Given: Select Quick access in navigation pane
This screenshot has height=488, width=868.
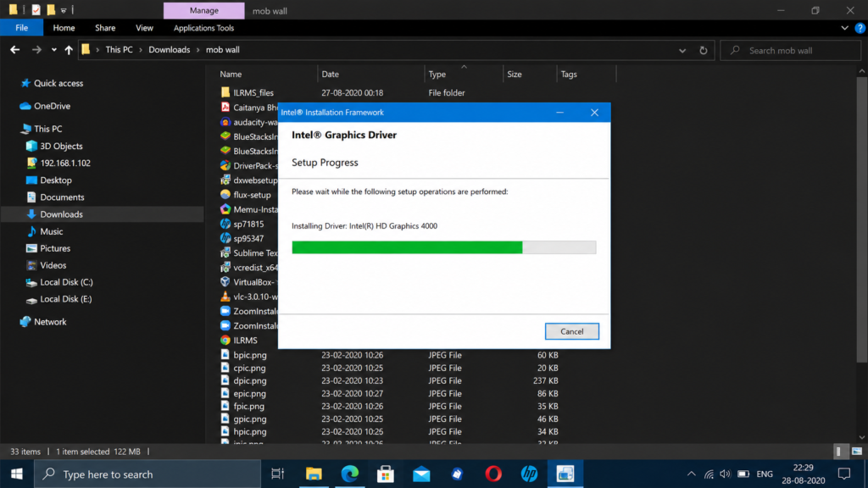Looking at the screenshot, I should point(58,83).
